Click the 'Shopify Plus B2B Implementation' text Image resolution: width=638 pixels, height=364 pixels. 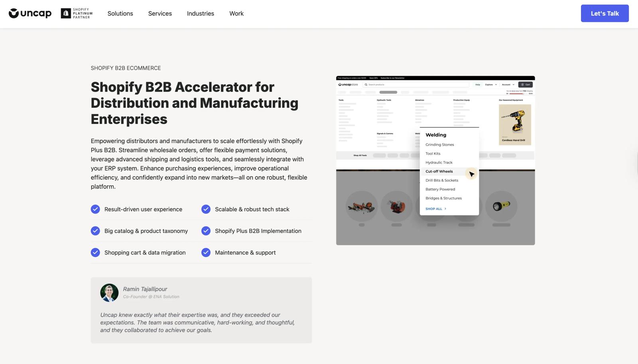pos(258,231)
